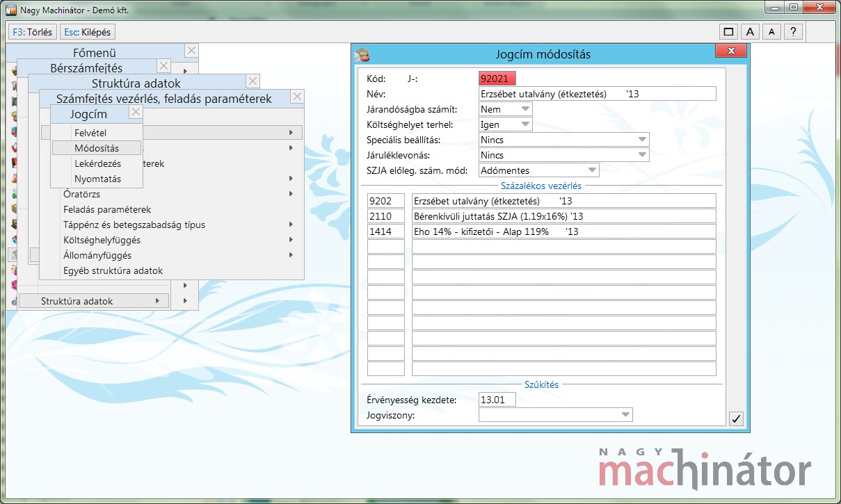Click the Esc: Kilépés button

87,32
